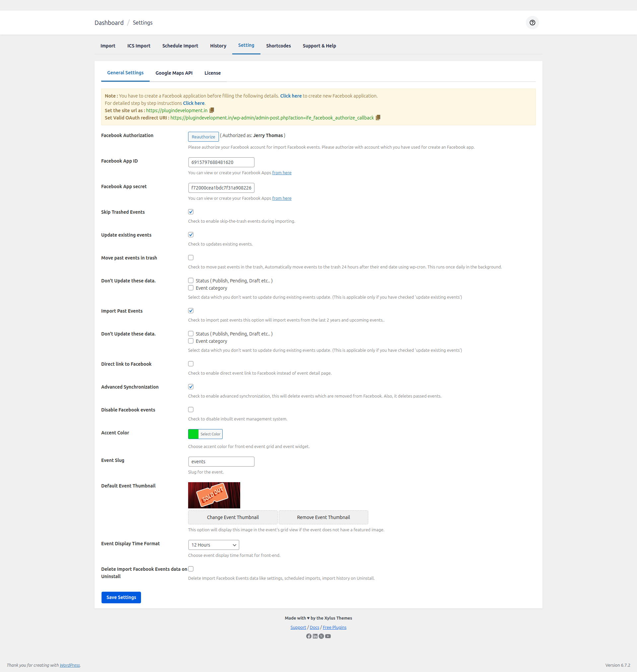Open the YouTube icon in footer

pyautogui.click(x=328, y=636)
